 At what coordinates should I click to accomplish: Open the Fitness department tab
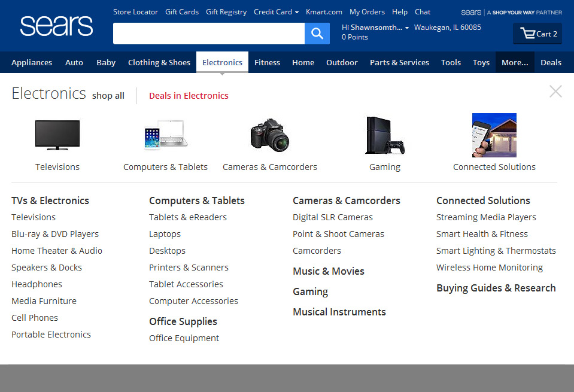[x=267, y=63]
